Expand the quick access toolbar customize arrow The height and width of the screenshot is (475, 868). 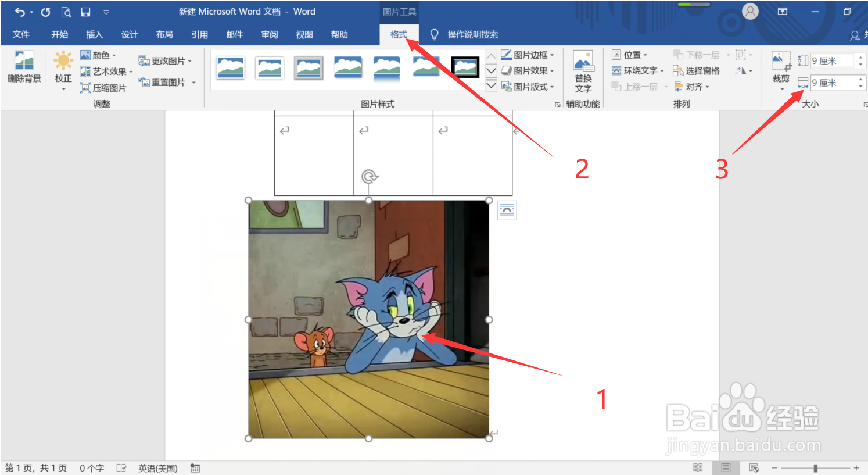pyautogui.click(x=106, y=12)
